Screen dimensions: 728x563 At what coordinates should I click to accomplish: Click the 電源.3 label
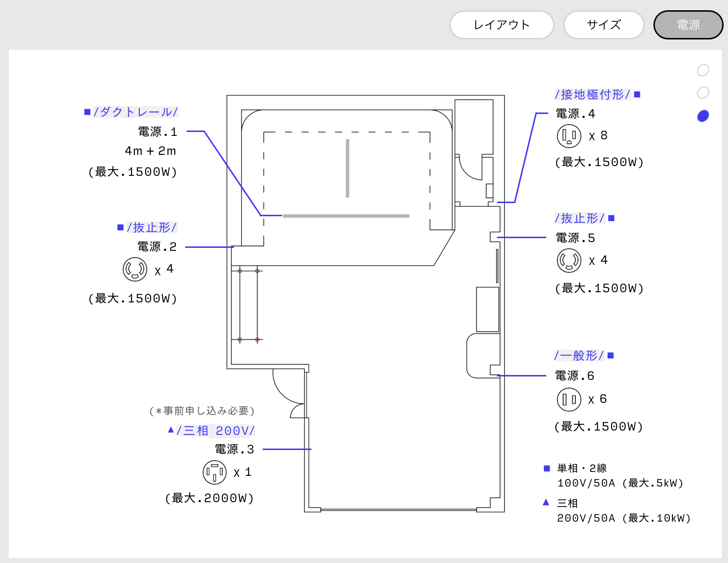tap(234, 449)
